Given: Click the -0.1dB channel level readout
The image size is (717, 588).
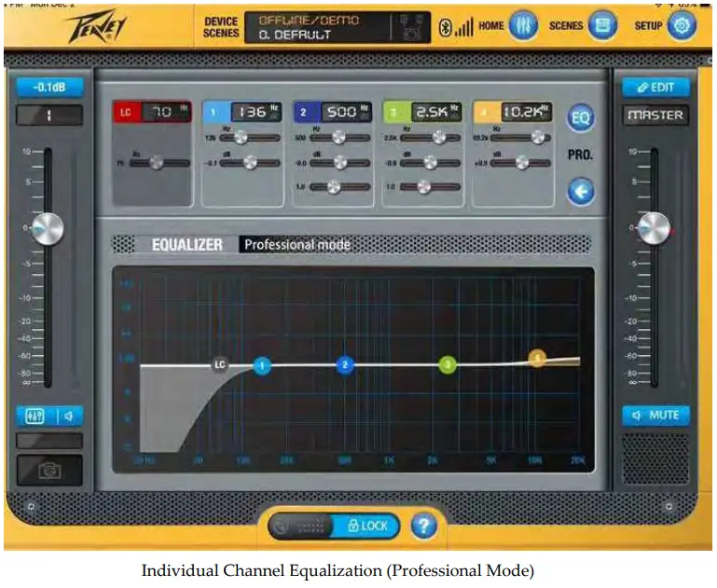Looking at the screenshot, I should pyautogui.click(x=49, y=88).
